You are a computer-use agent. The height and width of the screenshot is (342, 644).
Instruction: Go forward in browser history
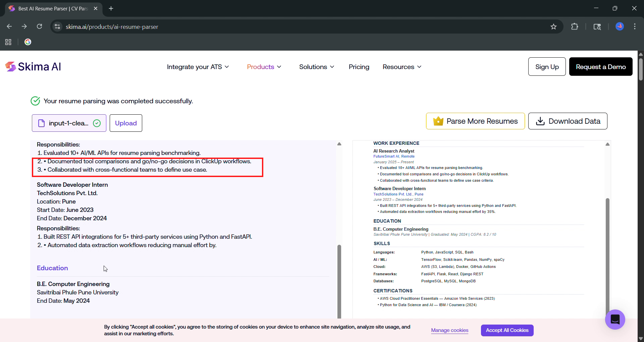pyautogui.click(x=24, y=26)
